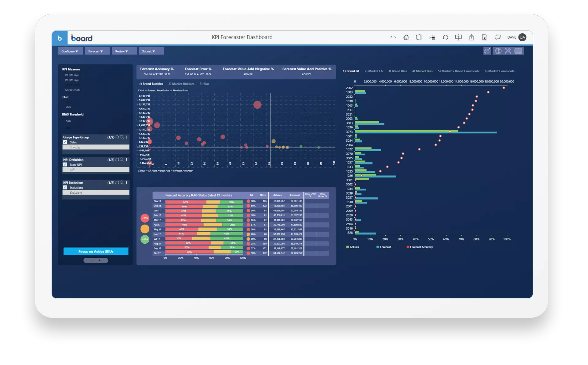Search within the NPI Definition selector
This screenshot has height=365, width=588.
[x=122, y=160]
